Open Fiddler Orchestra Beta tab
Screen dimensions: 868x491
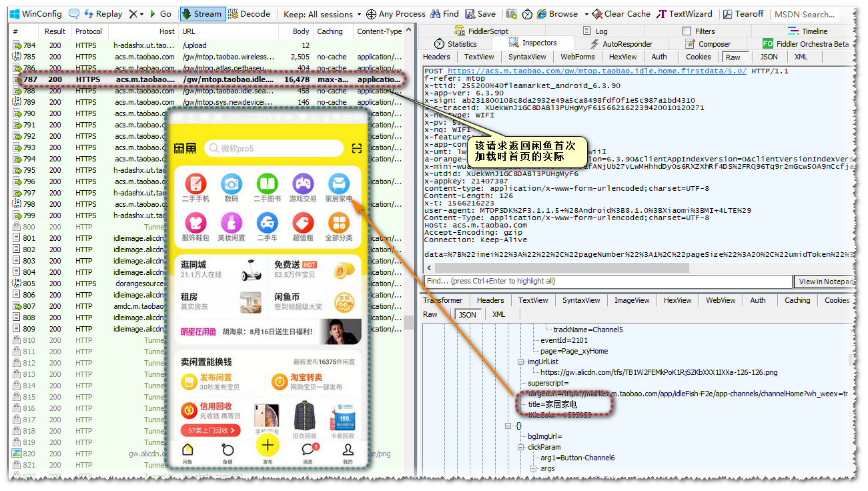pyautogui.click(x=805, y=43)
